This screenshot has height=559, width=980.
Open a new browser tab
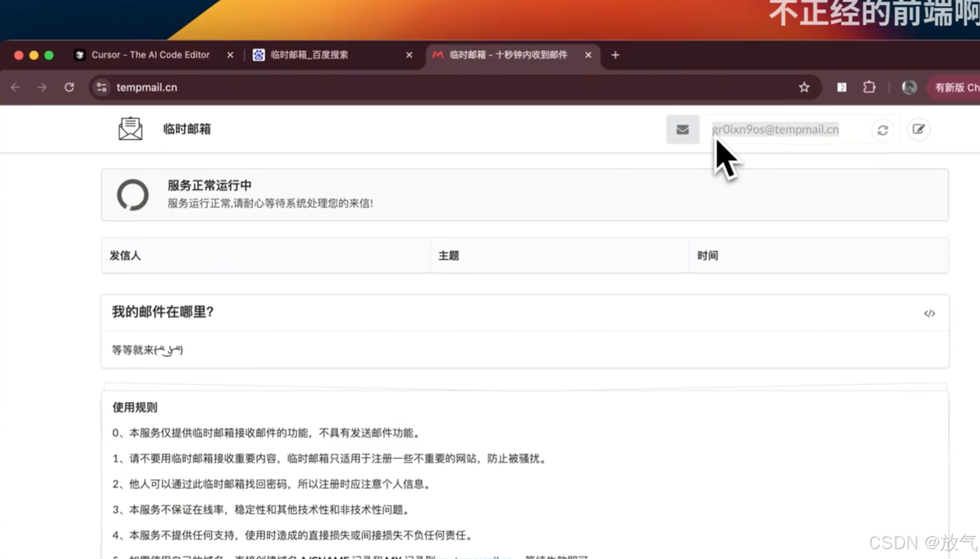[x=616, y=55]
